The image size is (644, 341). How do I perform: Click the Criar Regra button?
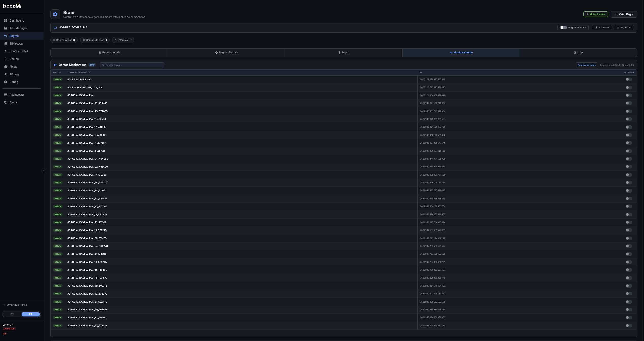[624, 14]
